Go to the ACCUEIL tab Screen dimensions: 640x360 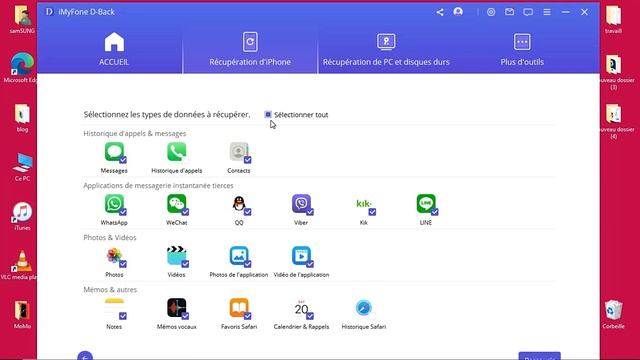114,49
